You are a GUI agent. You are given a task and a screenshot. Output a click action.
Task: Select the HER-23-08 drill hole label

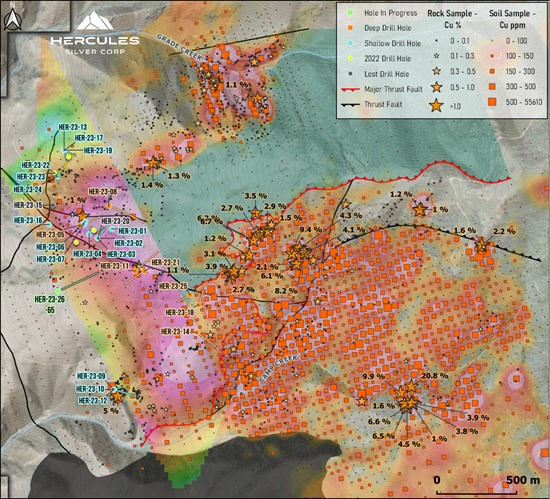point(103,192)
